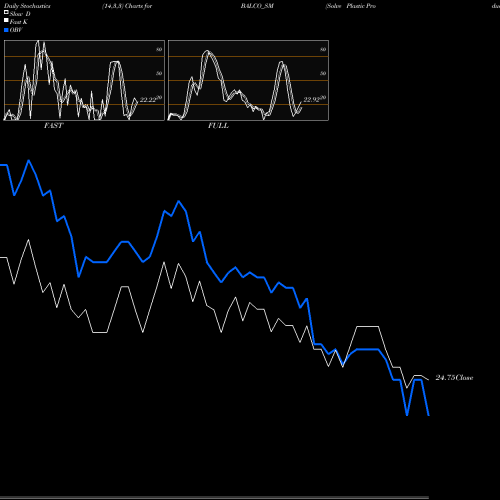The height and width of the screenshot is (500, 500).
Task: Click the 'FULL' chart label
Action: tap(218, 126)
